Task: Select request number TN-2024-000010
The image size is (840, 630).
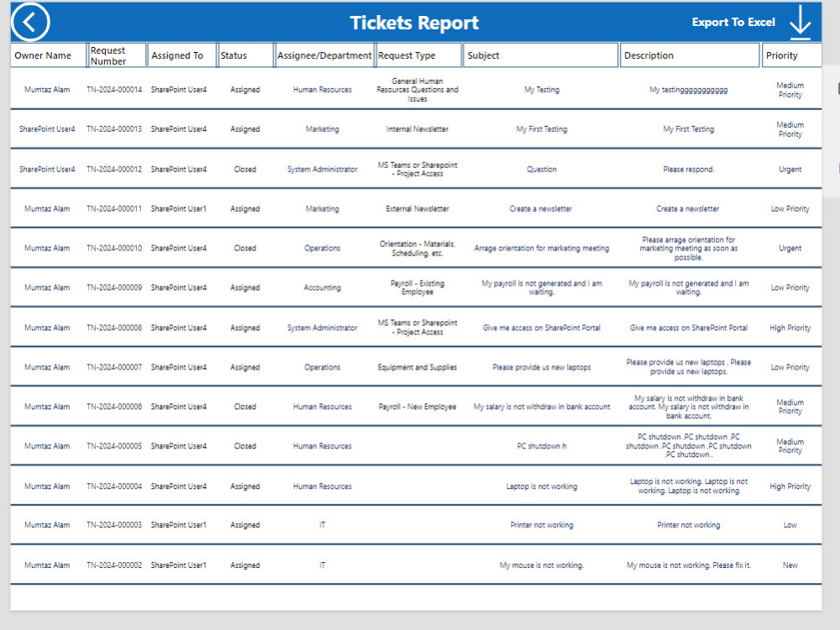Action: click(114, 248)
